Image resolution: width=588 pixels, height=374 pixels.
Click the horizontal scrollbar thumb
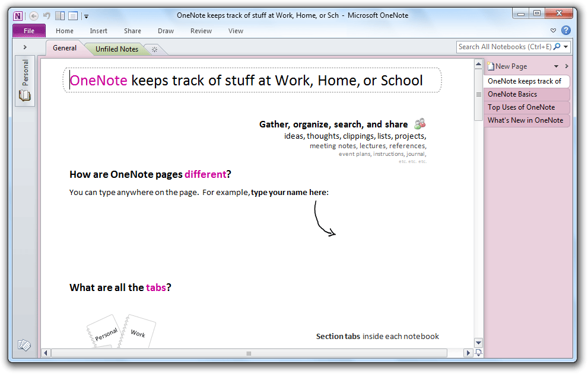pyautogui.click(x=249, y=353)
